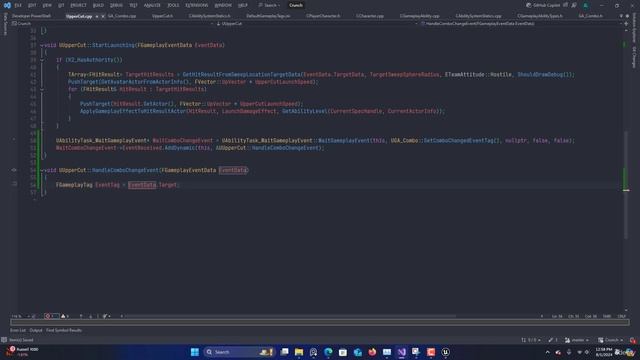Viewport: 640px width, 360px height.
Task: Click the margin icon beside line 54
Action: [x=14, y=170]
